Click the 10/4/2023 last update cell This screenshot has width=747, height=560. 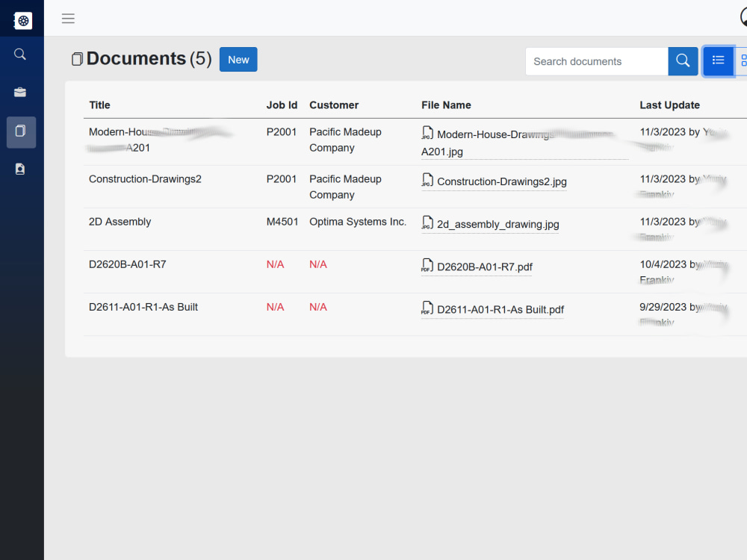click(x=684, y=272)
